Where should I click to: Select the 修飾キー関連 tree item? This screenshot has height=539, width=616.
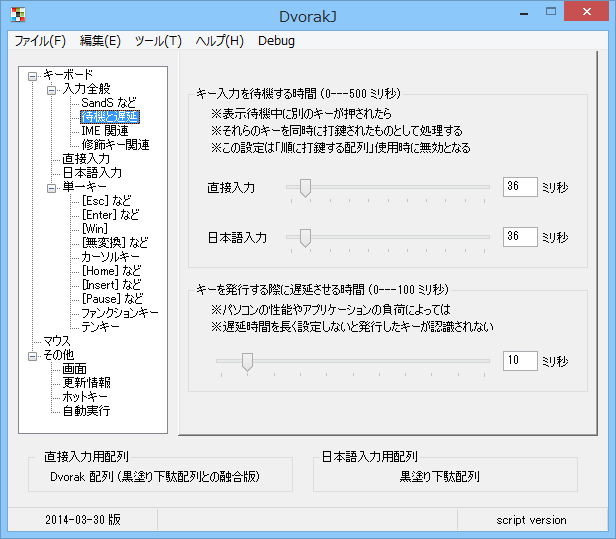pyautogui.click(x=115, y=145)
